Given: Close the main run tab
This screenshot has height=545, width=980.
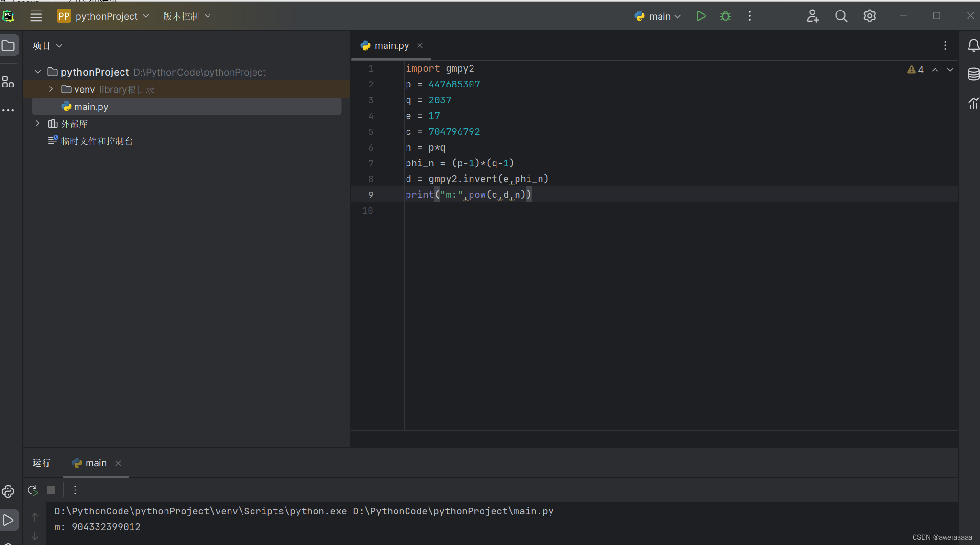Looking at the screenshot, I should pos(118,463).
